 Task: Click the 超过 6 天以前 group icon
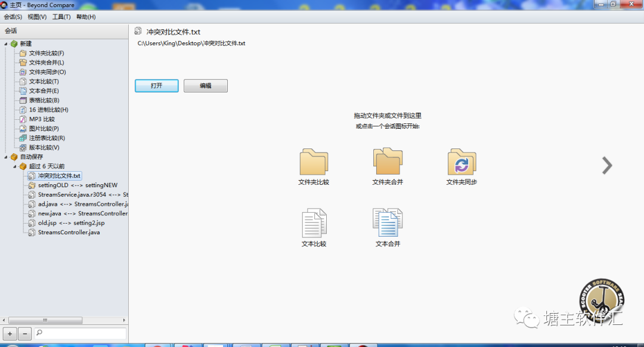coord(23,166)
